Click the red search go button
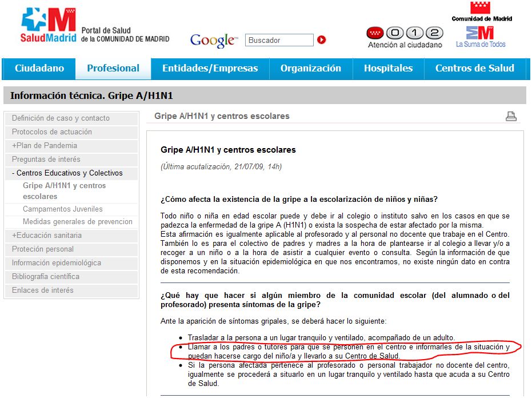 pos(322,40)
